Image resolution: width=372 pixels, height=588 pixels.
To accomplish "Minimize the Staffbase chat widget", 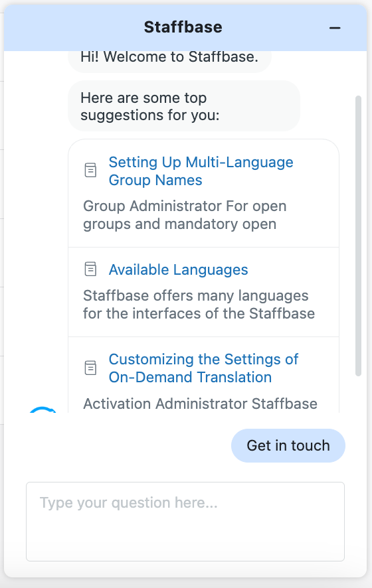I will [x=334, y=28].
